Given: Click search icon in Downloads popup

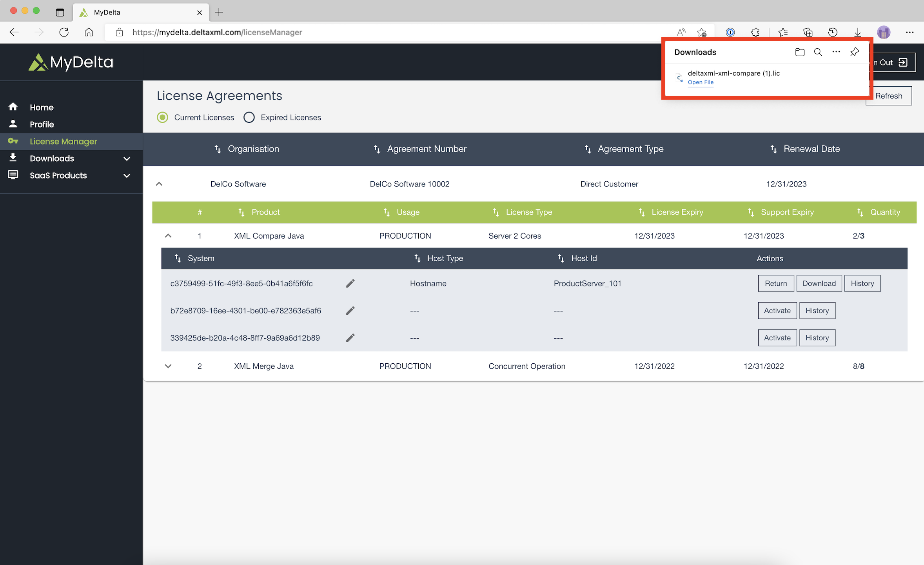Looking at the screenshot, I should coord(818,52).
